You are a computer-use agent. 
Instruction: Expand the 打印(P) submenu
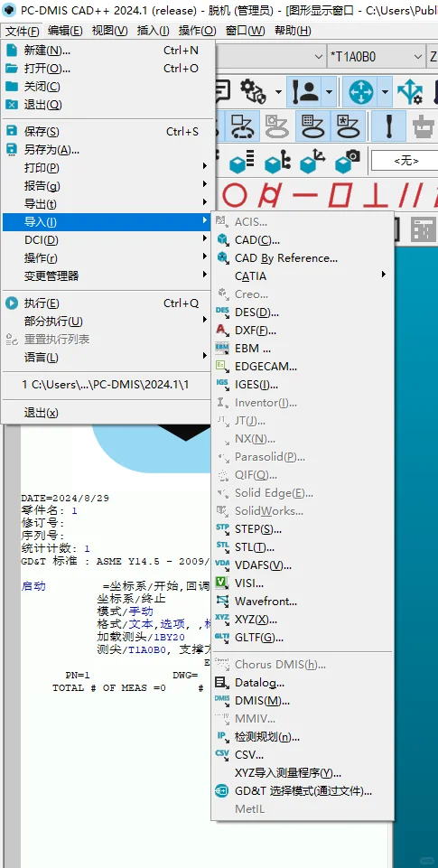(x=107, y=167)
